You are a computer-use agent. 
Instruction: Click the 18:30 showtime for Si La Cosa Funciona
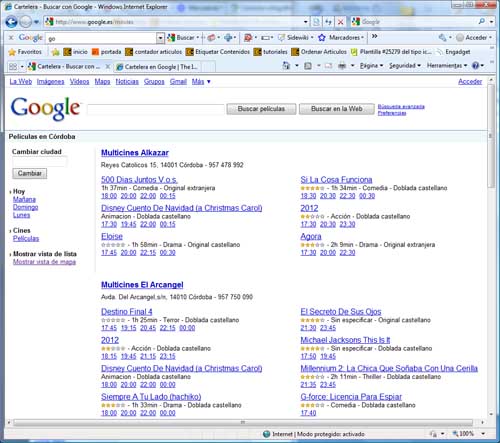308,196
